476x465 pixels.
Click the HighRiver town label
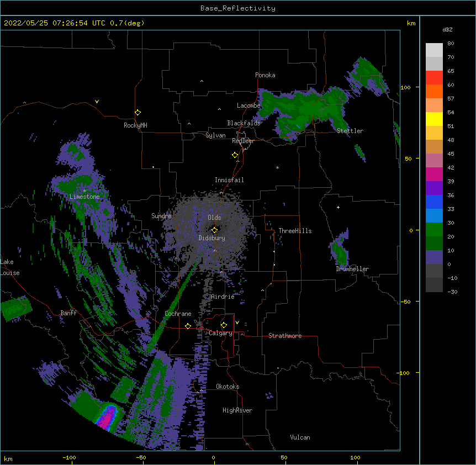(237, 410)
